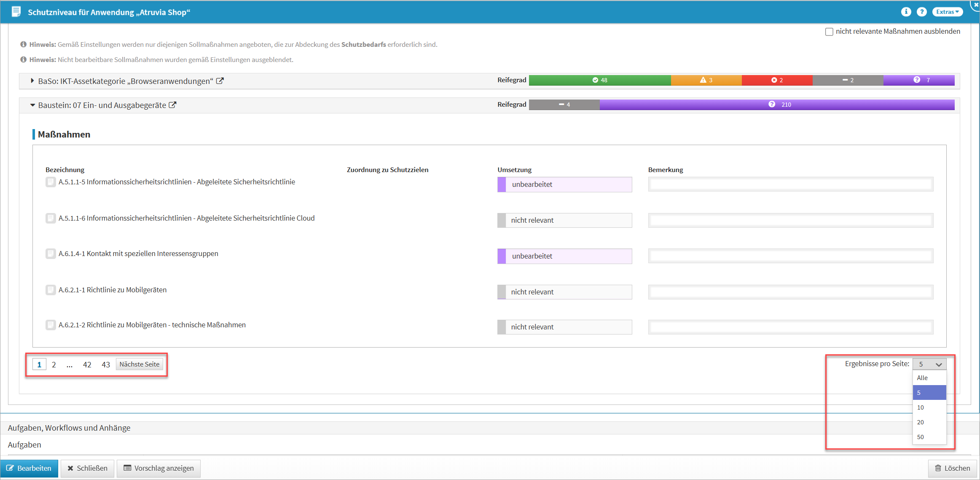Open external link icon beside Browseranwendungen
The image size is (980, 480).
[220, 81]
